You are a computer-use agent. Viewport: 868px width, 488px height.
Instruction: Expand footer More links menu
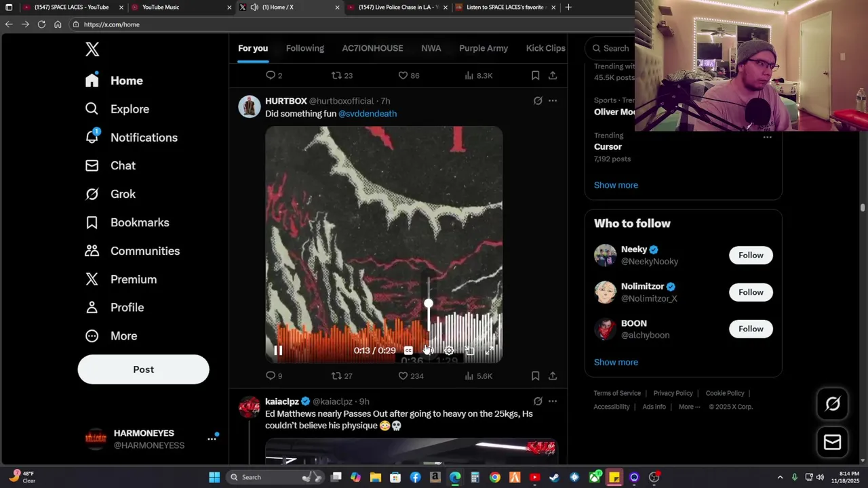(690, 407)
